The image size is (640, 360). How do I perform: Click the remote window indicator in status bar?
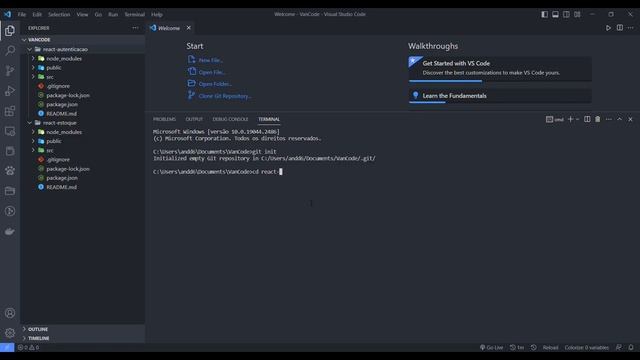[7, 347]
